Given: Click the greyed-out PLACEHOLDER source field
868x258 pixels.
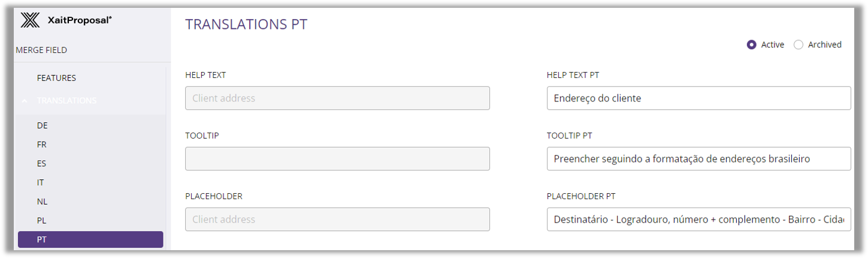Looking at the screenshot, I should 337,220.
